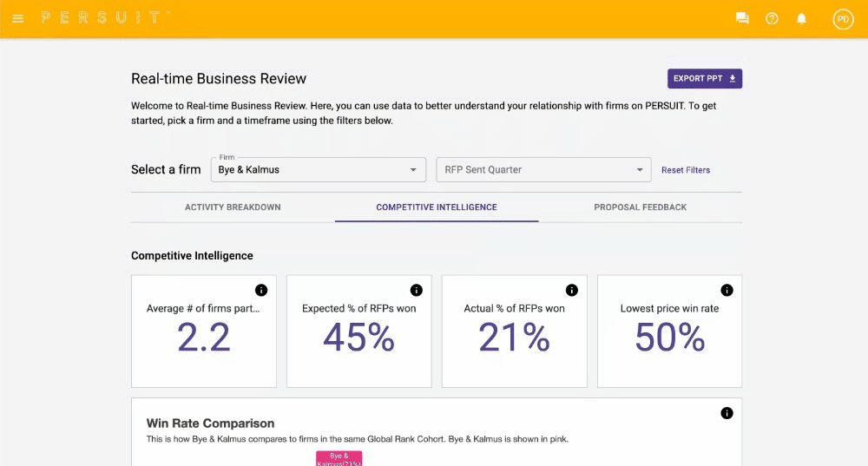Screen dimensions: 868x466
Task: Click the Reset Filters link
Action: pyautogui.click(x=686, y=170)
